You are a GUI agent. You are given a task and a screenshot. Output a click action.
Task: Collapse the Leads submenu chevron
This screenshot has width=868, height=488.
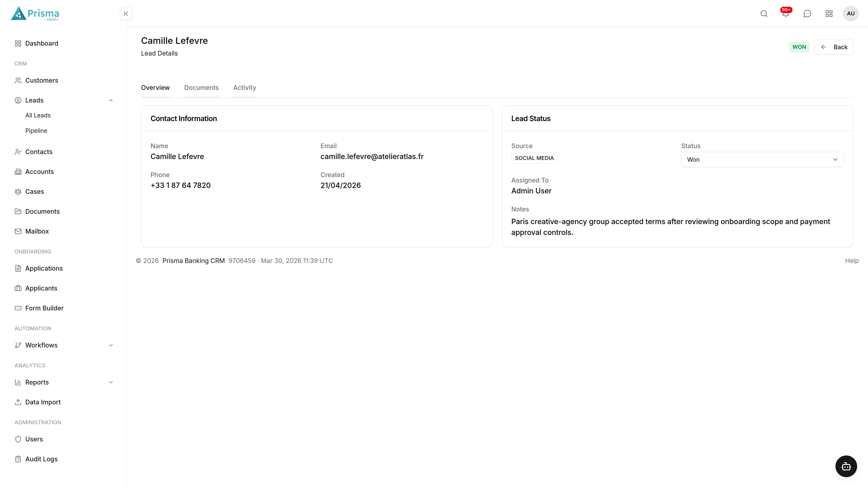111,100
